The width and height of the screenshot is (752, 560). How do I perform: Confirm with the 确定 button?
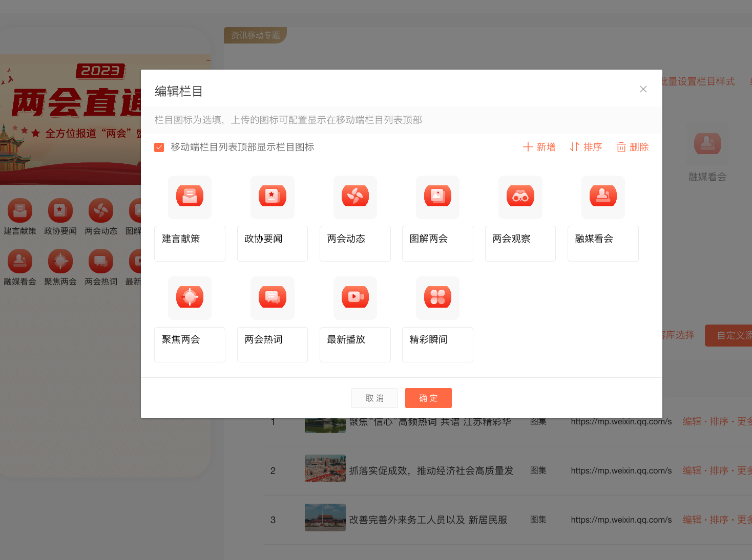(x=428, y=398)
